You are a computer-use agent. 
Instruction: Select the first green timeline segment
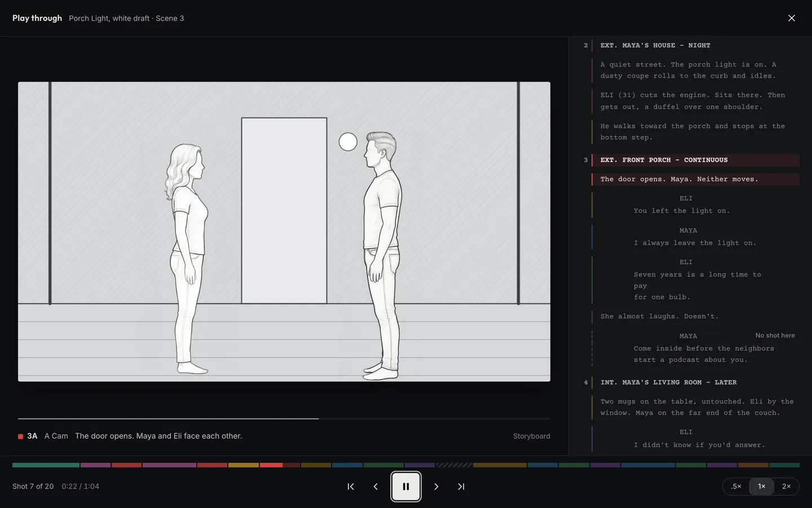click(46, 465)
